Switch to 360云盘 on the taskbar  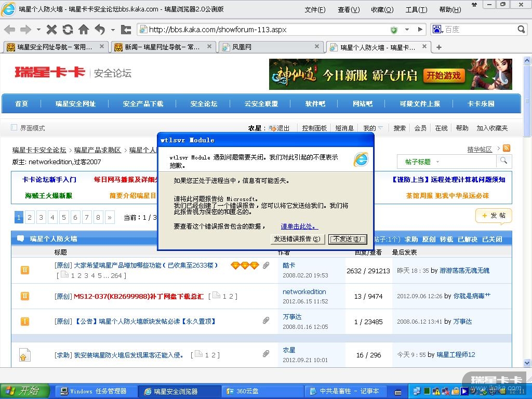(262, 391)
